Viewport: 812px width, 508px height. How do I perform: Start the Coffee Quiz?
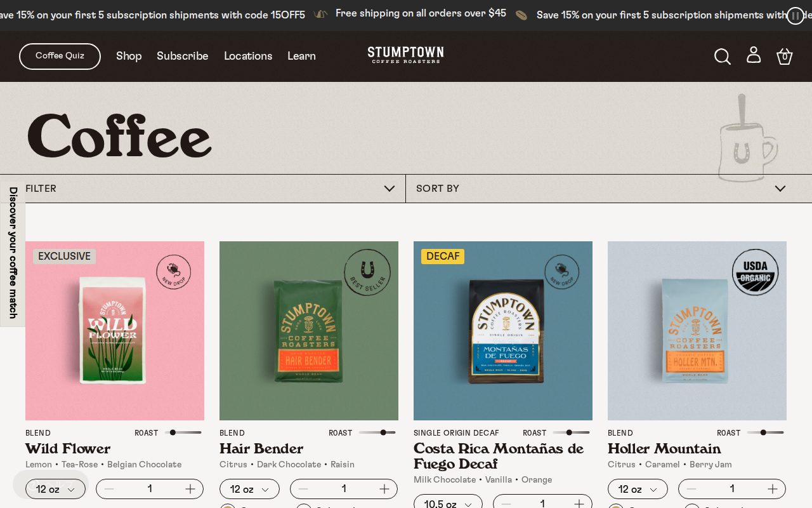60,57
